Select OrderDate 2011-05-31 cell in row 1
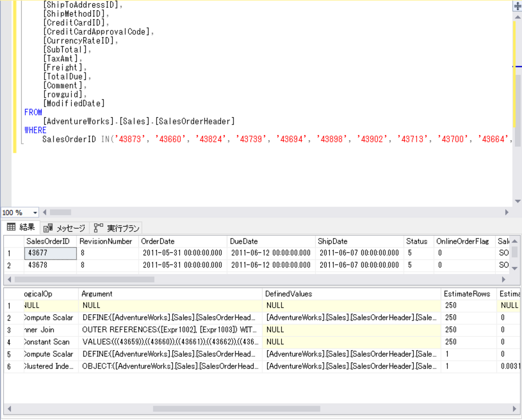The width and height of the screenshot is (522, 420). [x=183, y=253]
